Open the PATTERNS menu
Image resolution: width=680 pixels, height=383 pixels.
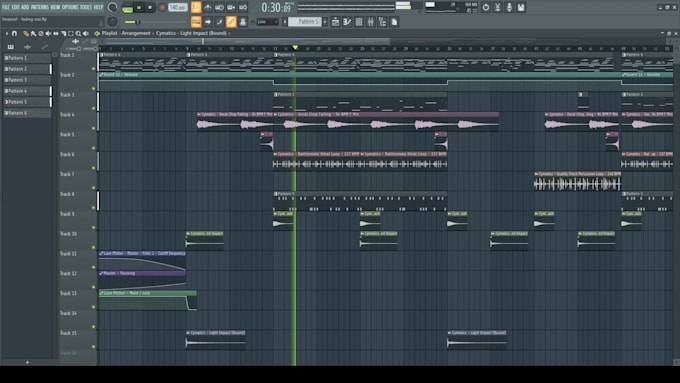tap(39, 7)
